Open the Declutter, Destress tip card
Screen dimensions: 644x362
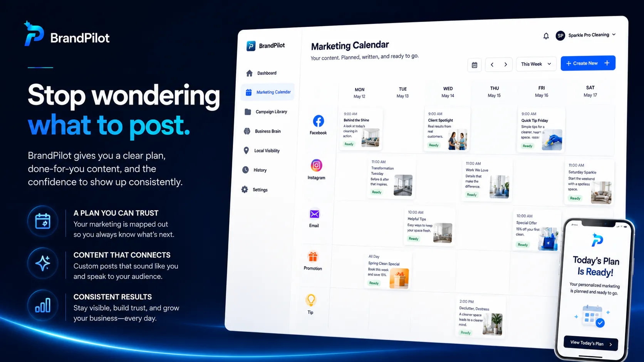tap(480, 317)
